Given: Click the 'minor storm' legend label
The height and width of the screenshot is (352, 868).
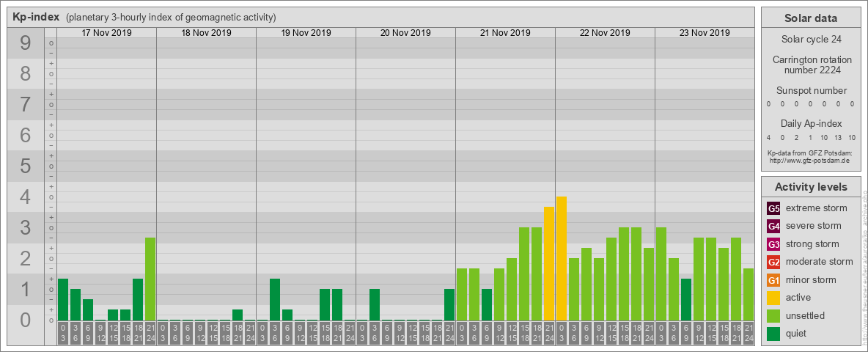Looking at the screenshot, I should [811, 279].
